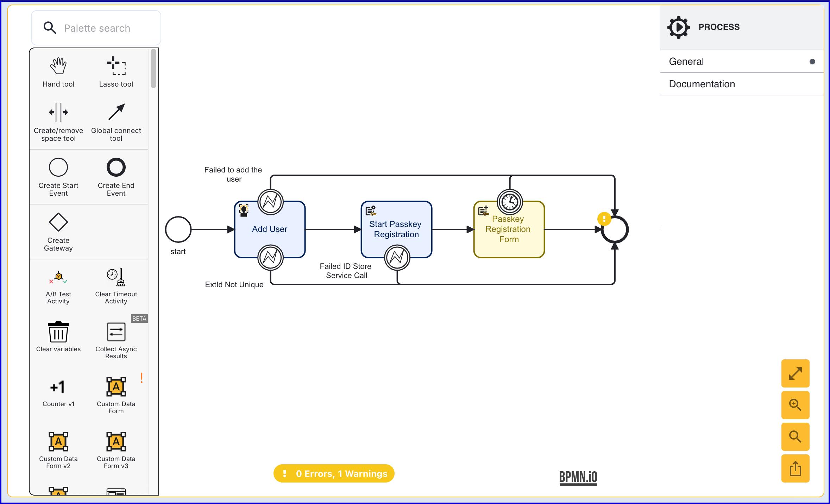Choose the Clear Timeout Activity element
The width and height of the screenshot is (830, 504).
(116, 287)
